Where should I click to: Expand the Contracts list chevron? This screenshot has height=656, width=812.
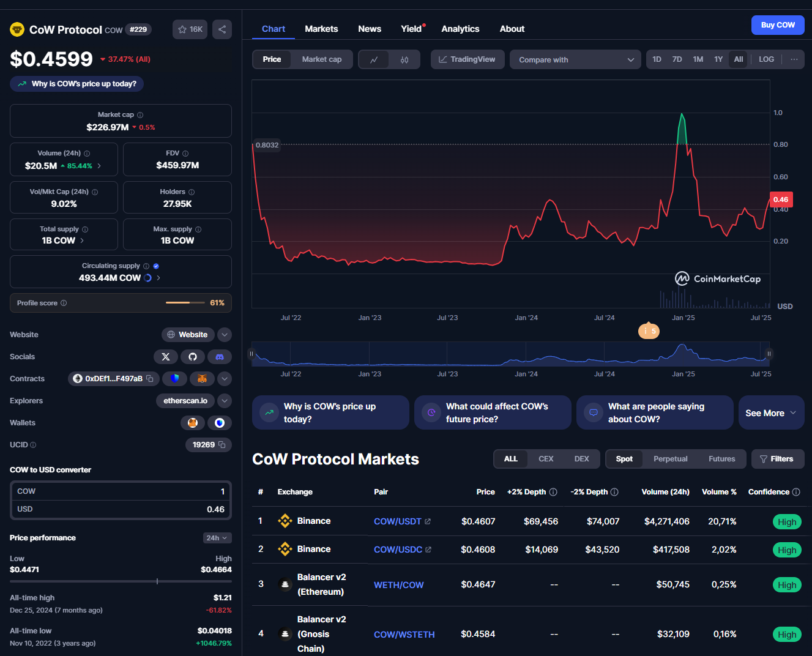point(225,379)
